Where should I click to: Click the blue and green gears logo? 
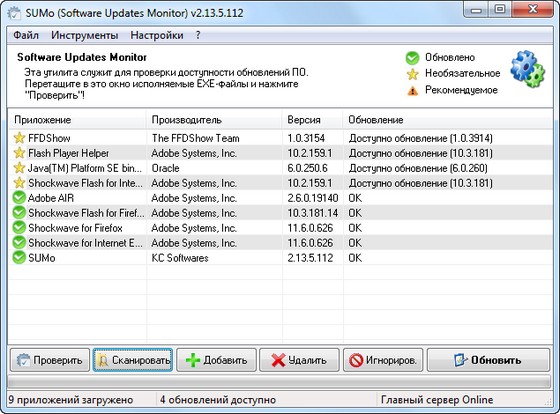528,69
